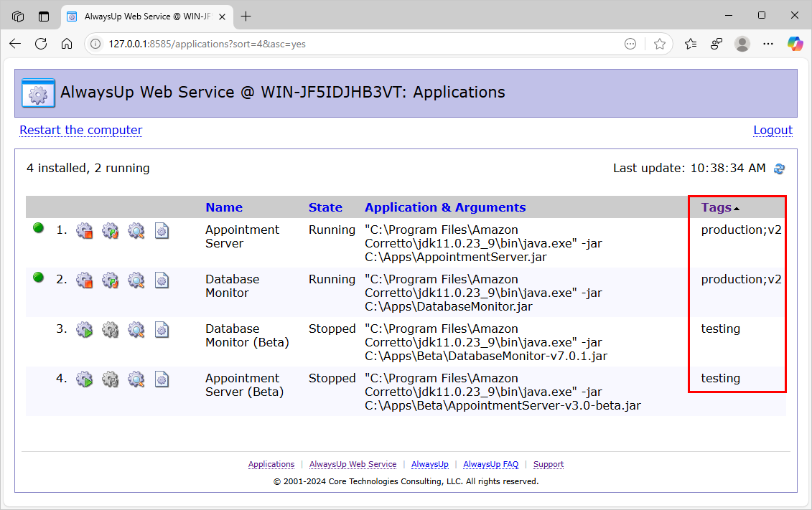Add this page to favorites with star
Image resolution: width=812 pixels, height=510 pixels.
[659, 44]
